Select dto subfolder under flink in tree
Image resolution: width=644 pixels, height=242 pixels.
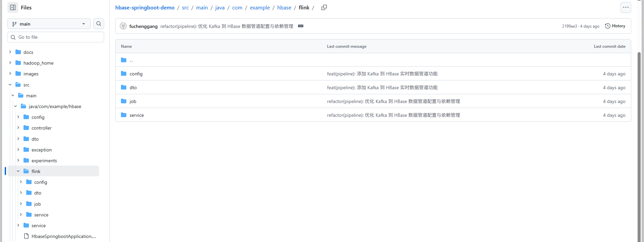pyautogui.click(x=38, y=193)
